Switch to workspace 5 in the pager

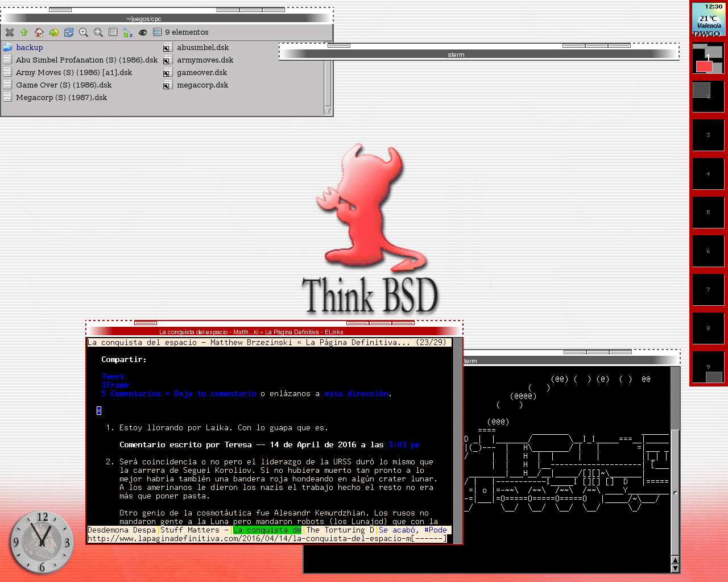click(708, 213)
